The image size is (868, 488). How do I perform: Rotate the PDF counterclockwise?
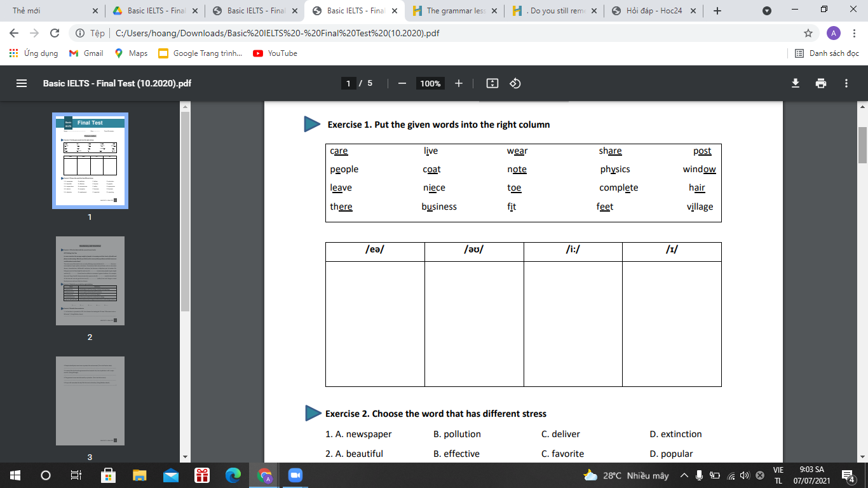coord(515,83)
